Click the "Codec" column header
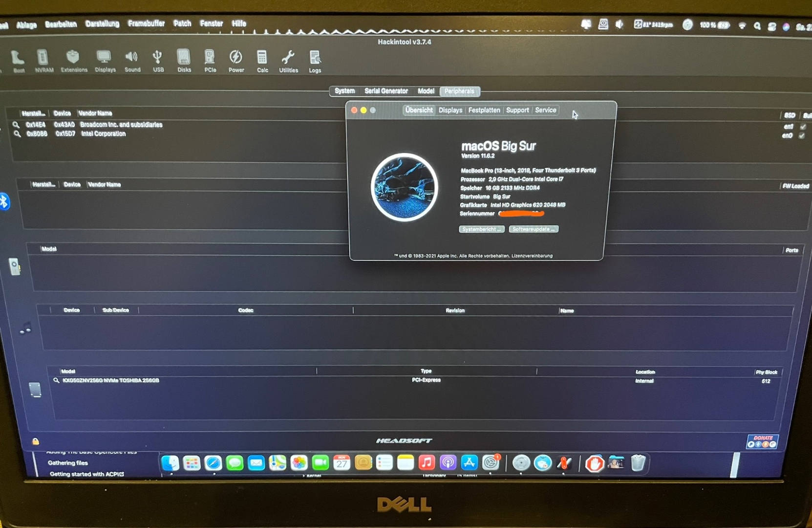 coord(246,310)
